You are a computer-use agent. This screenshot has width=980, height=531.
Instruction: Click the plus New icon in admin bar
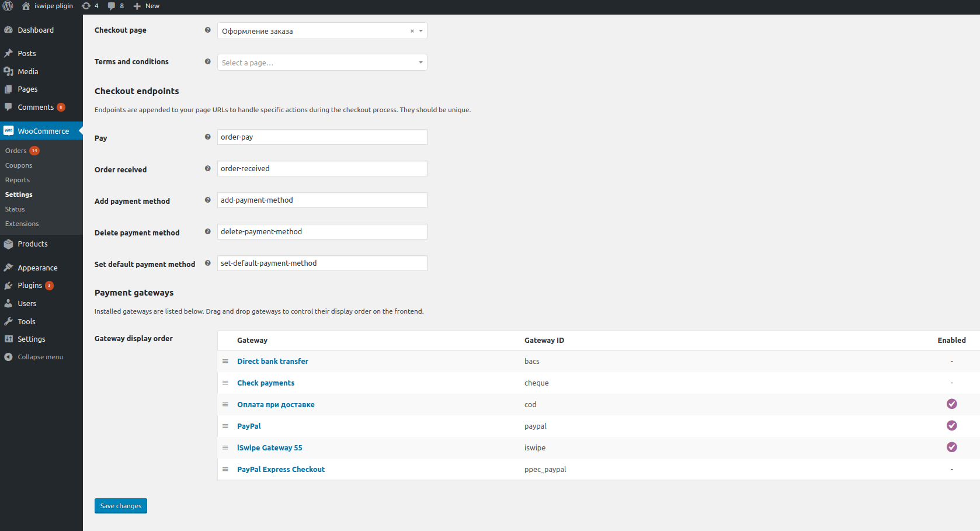coord(137,6)
